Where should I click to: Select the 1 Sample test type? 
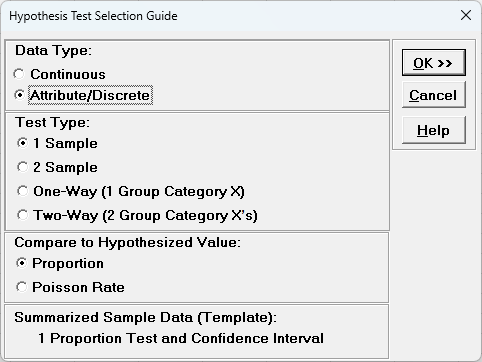(57, 143)
